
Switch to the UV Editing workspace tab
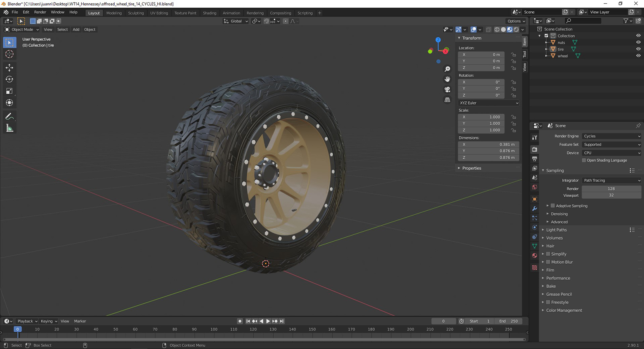159,13
